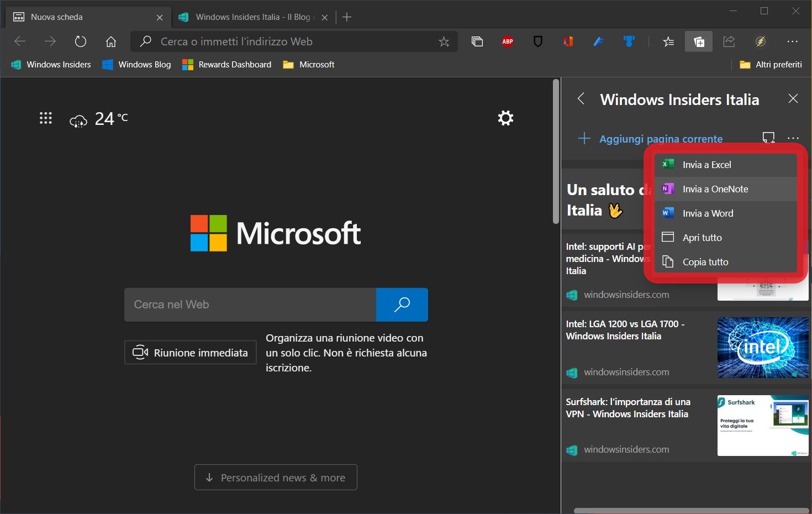Viewport: 812px width, 514px height.
Task: Open the home page
Action: click(x=111, y=41)
